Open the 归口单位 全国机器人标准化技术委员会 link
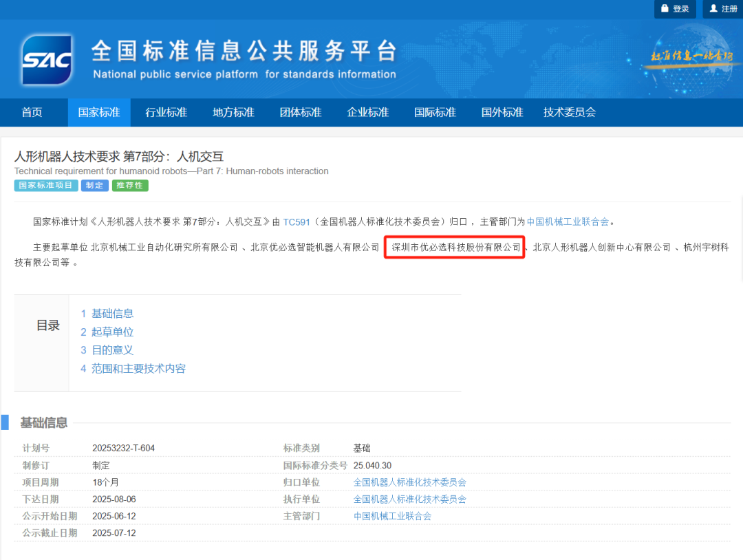This screenshot has height=560, width=743. [x=410, y=482]
